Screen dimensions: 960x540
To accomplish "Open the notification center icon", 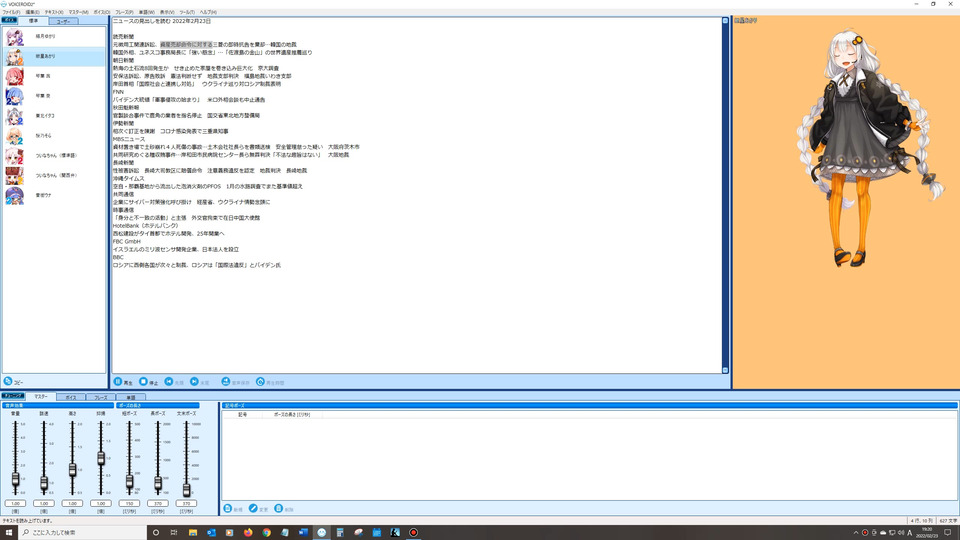I will [948, 532].
